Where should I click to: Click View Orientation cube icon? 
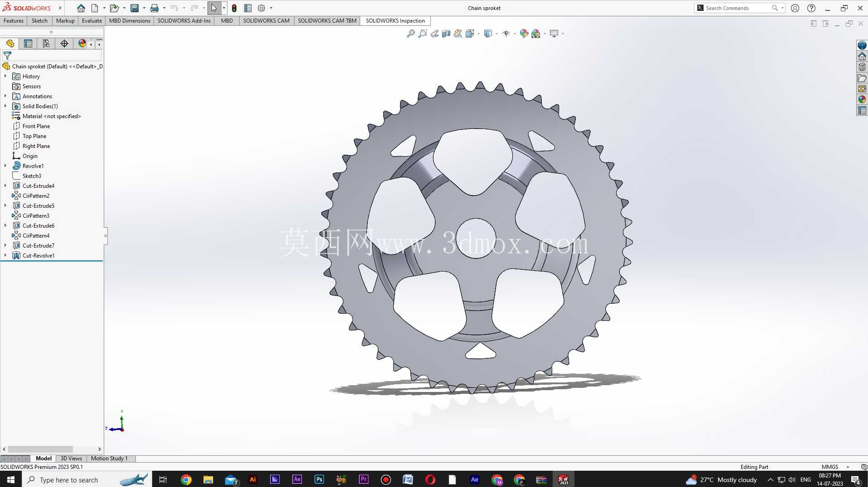[x=470, y=33]
